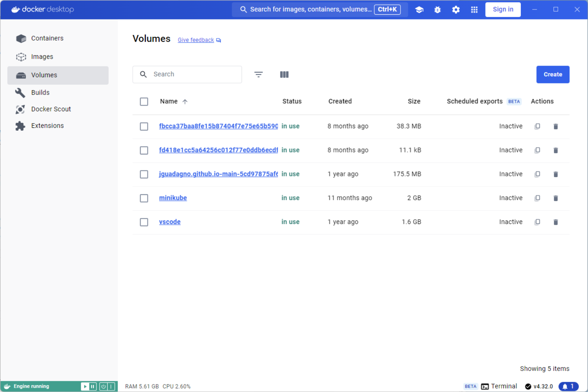This screenshot has height=392, width=588.
Task: Check the vscode row checkbox
Action: [144, 222]
